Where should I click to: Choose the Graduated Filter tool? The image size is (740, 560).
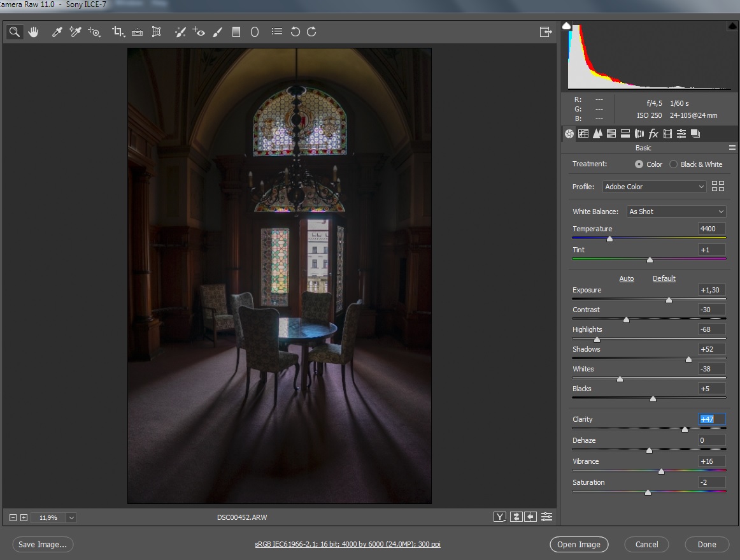point(236,32)
